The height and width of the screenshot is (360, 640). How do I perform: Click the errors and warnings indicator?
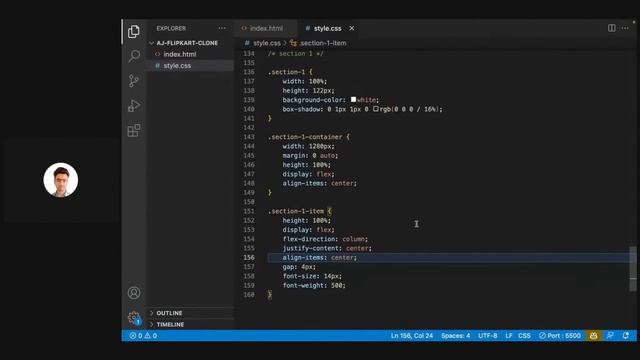(x=143, y=336)
